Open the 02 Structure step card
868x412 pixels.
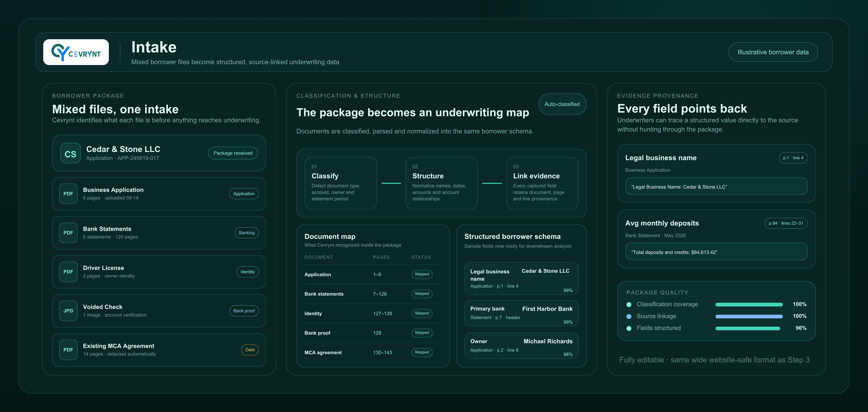tap(441, 183)
